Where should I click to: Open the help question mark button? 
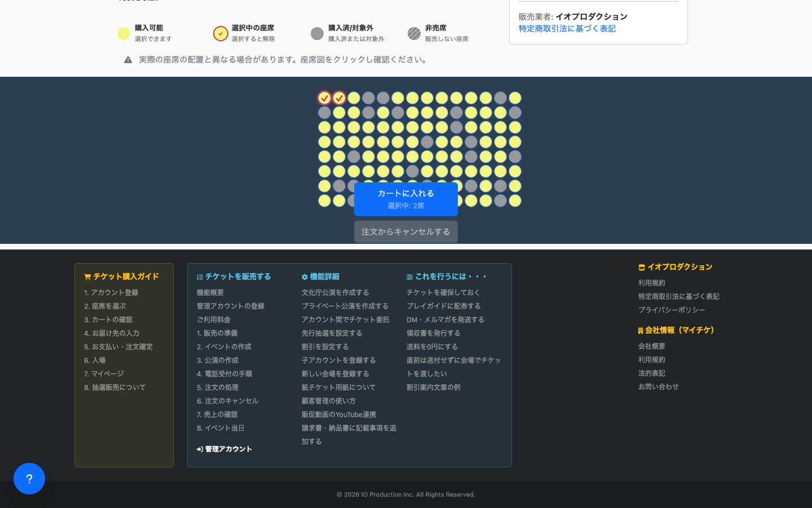click(29, 479)
